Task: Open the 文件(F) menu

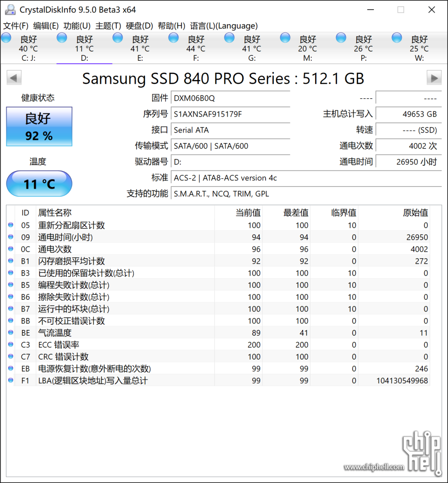Action: tap(16, 26)
